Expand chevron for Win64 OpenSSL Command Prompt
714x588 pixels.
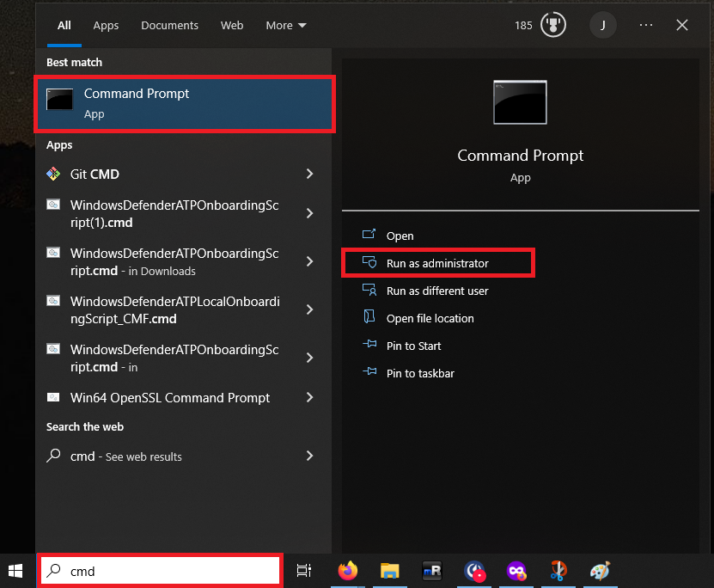click(x=309, y=398)
